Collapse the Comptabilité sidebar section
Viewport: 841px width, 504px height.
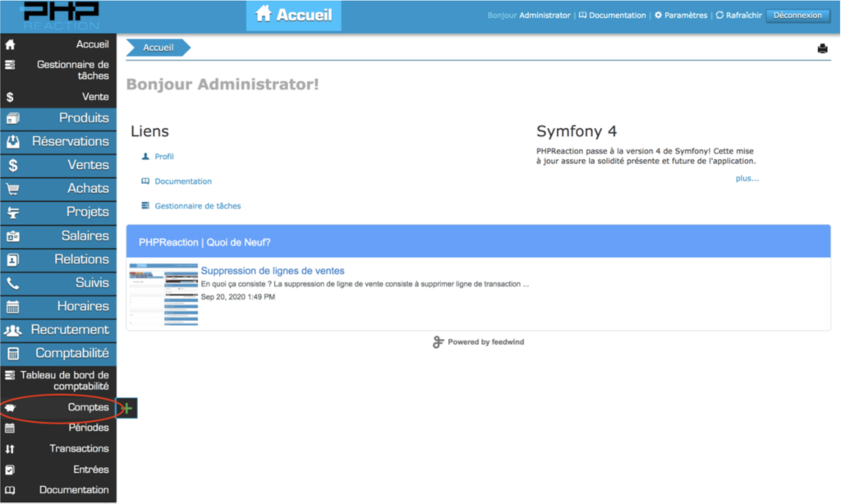click(x=58, y=354)
